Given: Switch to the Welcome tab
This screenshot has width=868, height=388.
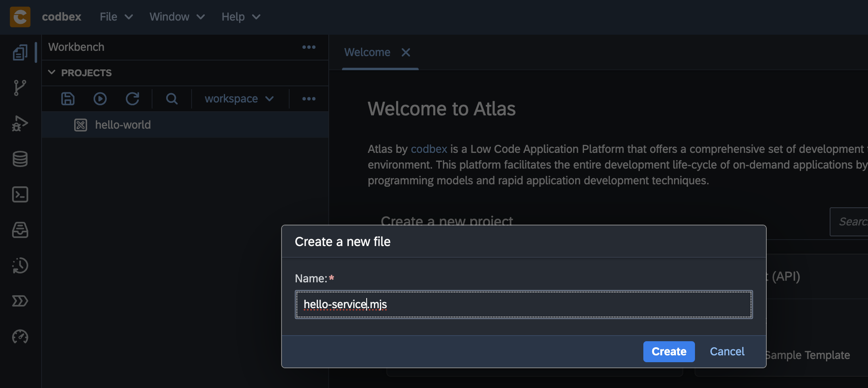Looking at the screenshot, I should [x=367, y=52].
